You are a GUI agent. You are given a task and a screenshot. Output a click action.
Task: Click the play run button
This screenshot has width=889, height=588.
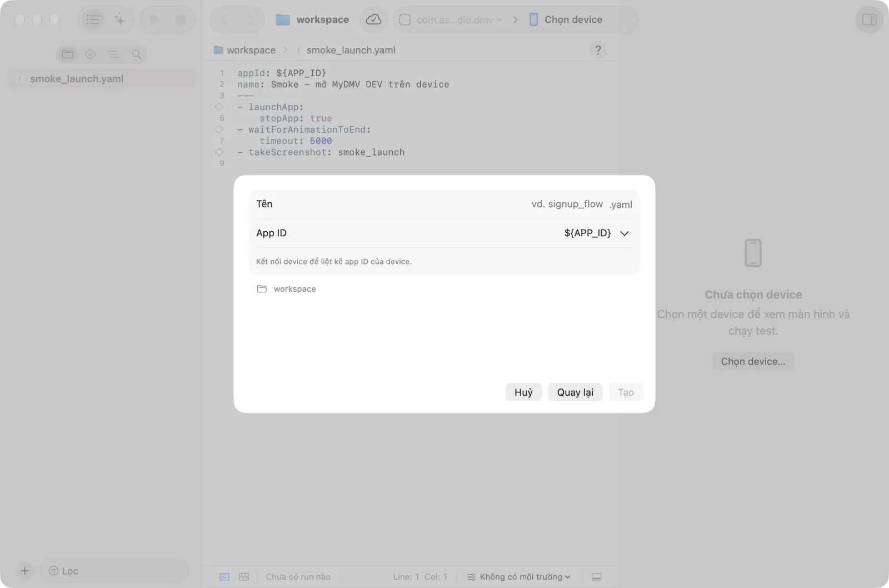pyautogui.click(x=154, y=20)
